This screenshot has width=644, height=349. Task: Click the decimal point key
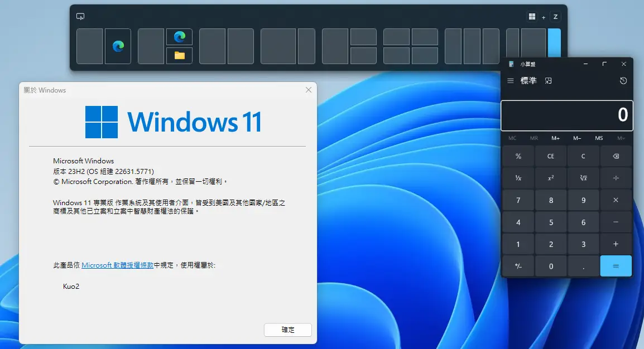click(x=583, y=266)
